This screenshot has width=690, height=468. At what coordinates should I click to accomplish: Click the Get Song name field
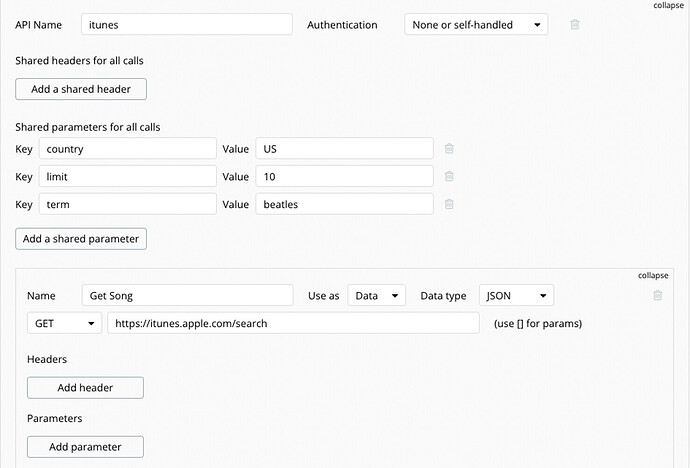[187, 296]
